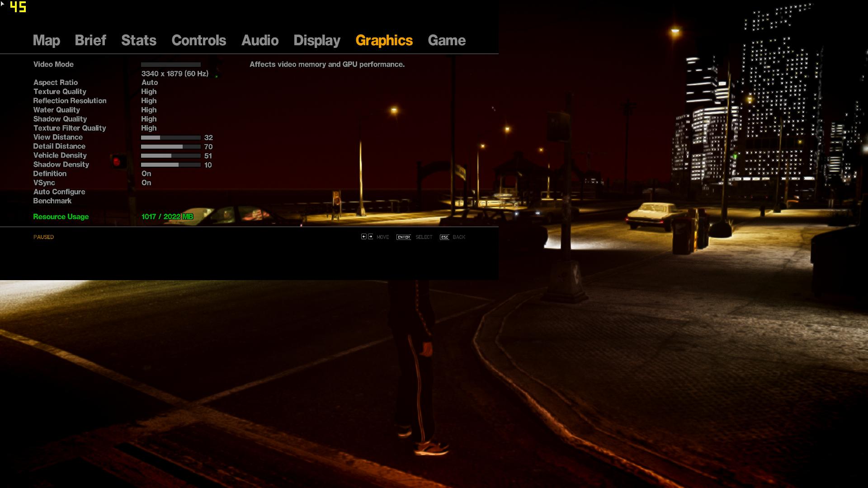Viewport: 868px width, 488px height.
Task: Open the Map tab
Action: 46,40
